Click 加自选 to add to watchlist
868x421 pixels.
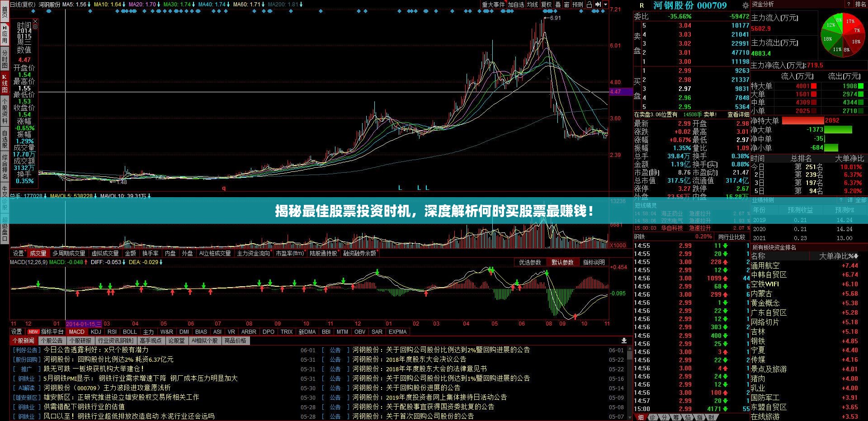coord(516,5)
